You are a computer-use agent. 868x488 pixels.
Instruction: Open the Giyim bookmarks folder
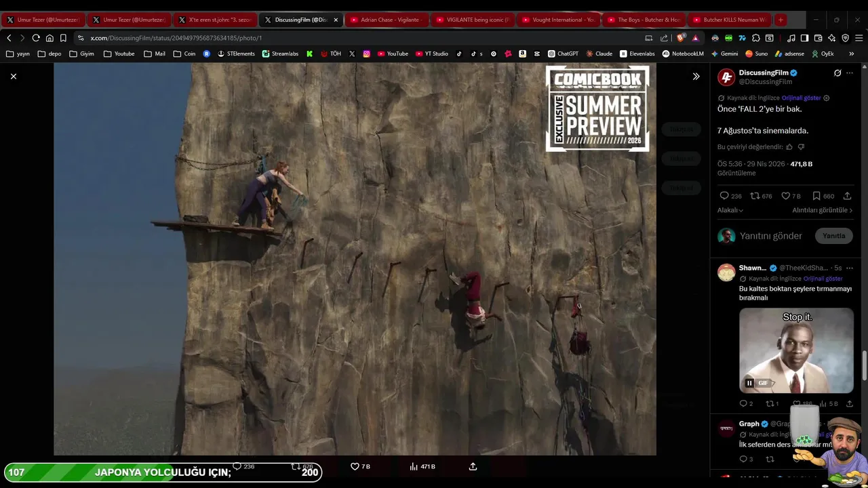click(x=81, y=54)
